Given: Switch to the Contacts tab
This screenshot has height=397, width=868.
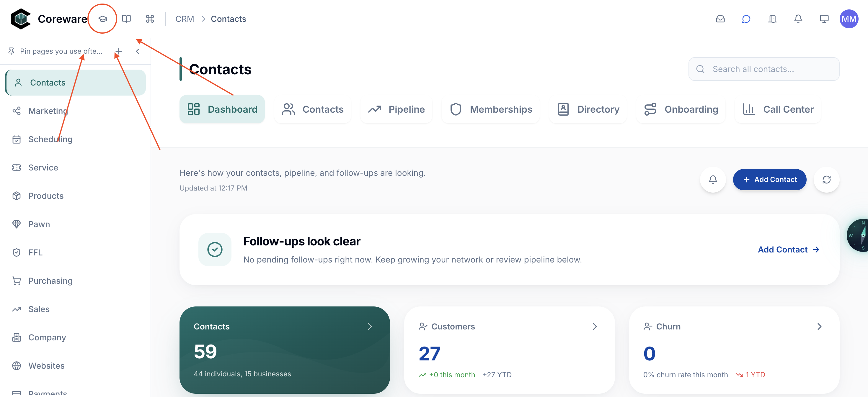Looking at the screenshot, I should click(313, 109).
